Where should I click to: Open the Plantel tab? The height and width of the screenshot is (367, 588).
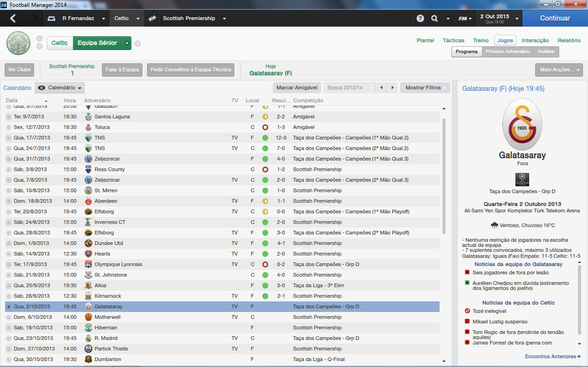click(426, 41)
